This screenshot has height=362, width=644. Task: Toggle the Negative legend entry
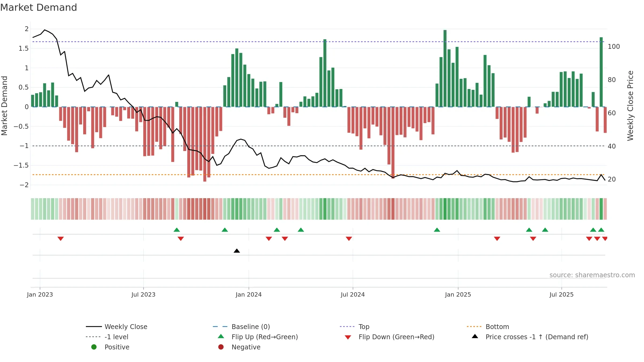click(x=239, y=347)
